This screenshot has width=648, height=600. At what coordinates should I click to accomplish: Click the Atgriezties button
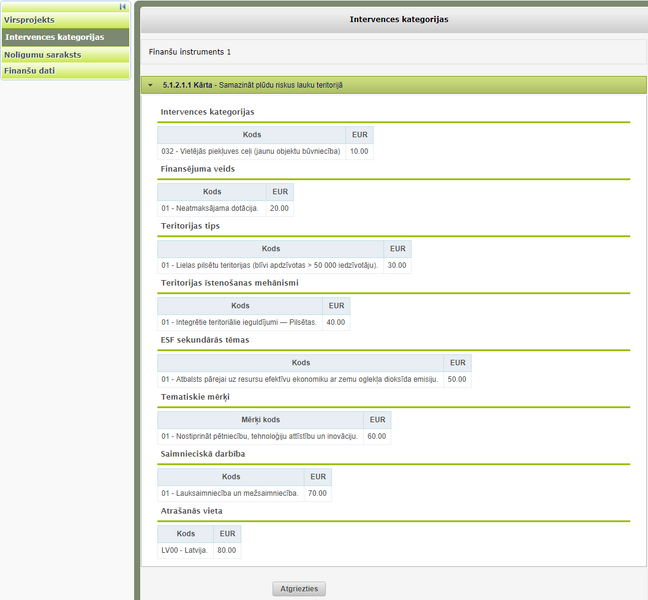[299, 589]
